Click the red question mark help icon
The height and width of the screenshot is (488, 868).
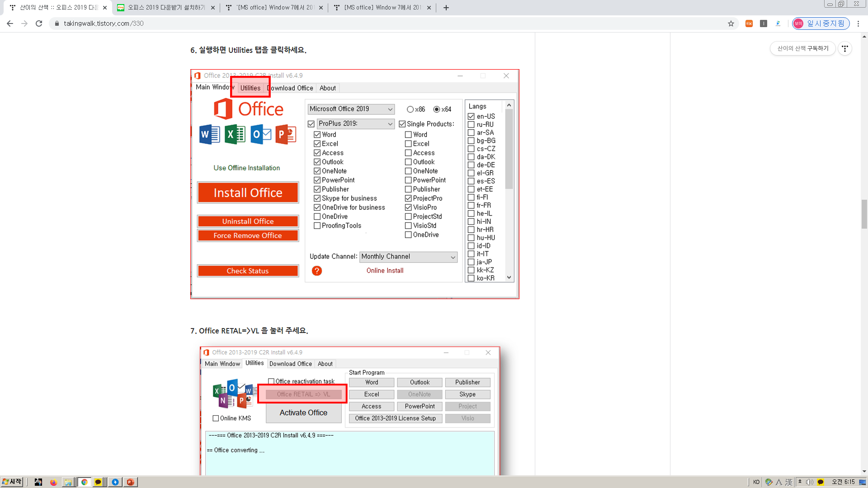317,271
